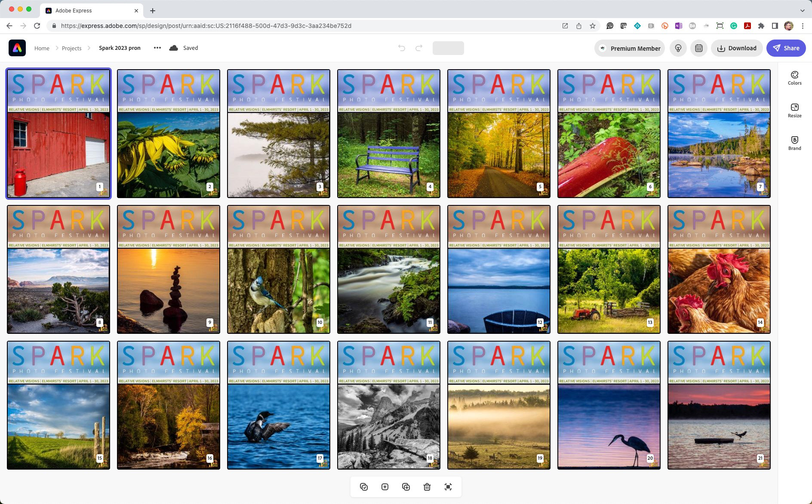Select page 14 chickens thumbnail

719,269
